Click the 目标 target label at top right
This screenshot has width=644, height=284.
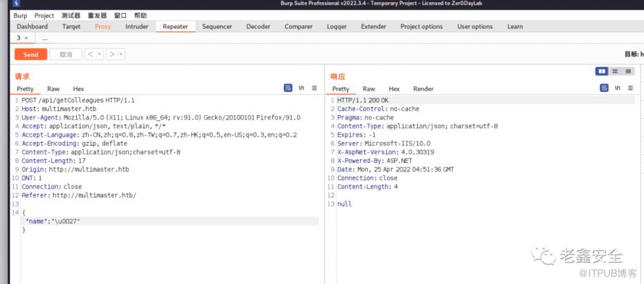(634, 54)
